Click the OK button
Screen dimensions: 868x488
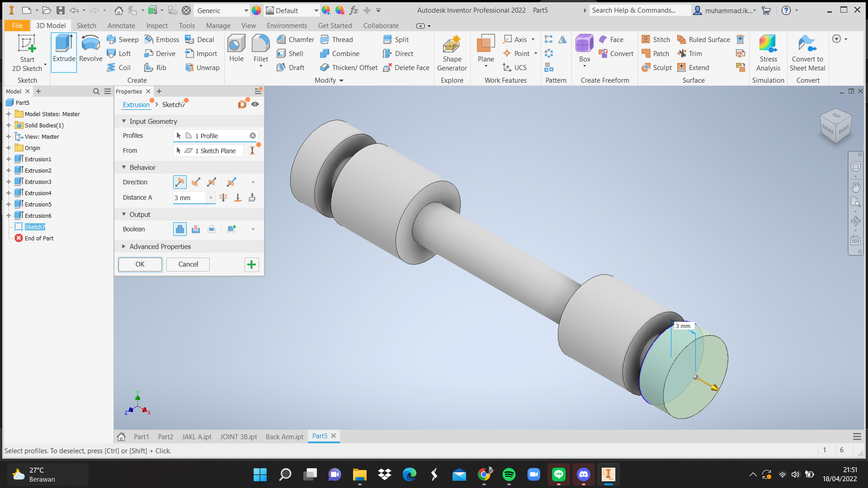(140, 264)
